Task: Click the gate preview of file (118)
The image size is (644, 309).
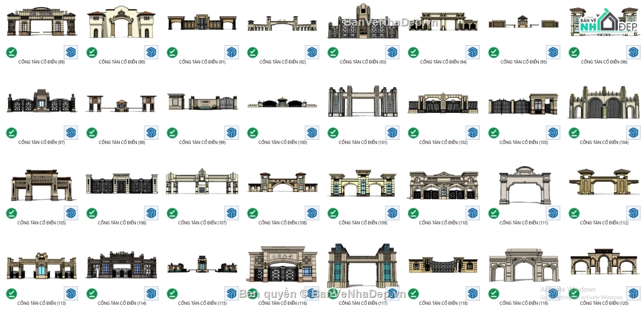Action: [x=443, y=265]
